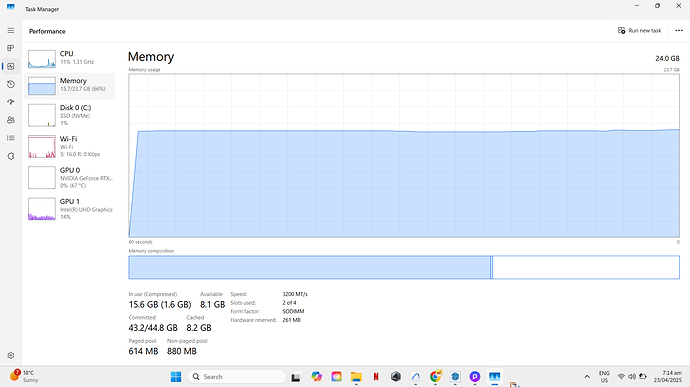Click the memory composition bar

click(404, 267)
